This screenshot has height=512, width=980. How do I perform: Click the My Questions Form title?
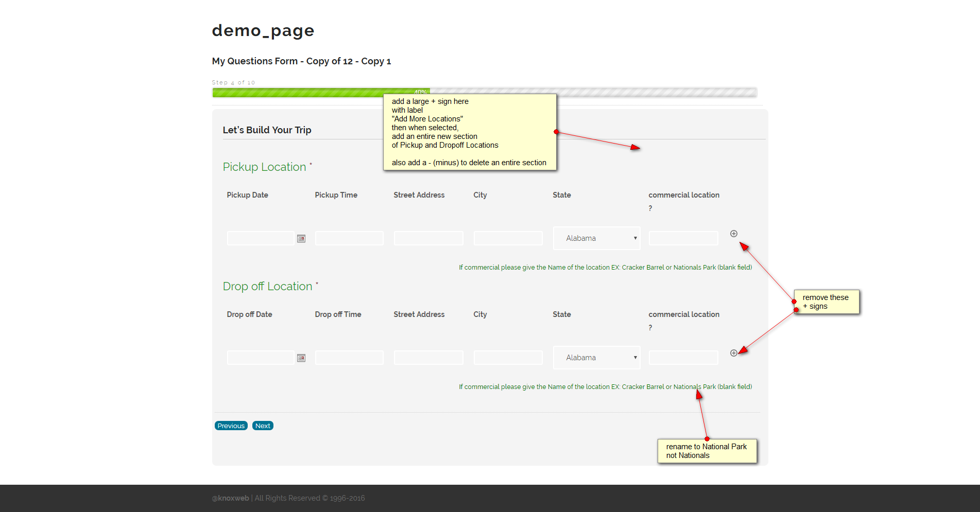pyautogui.click(x=302, y=61)
